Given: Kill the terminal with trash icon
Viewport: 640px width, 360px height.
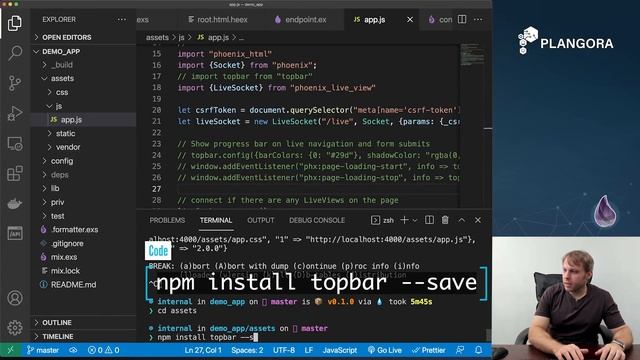Looking at the screenshot, I should 445,220.
